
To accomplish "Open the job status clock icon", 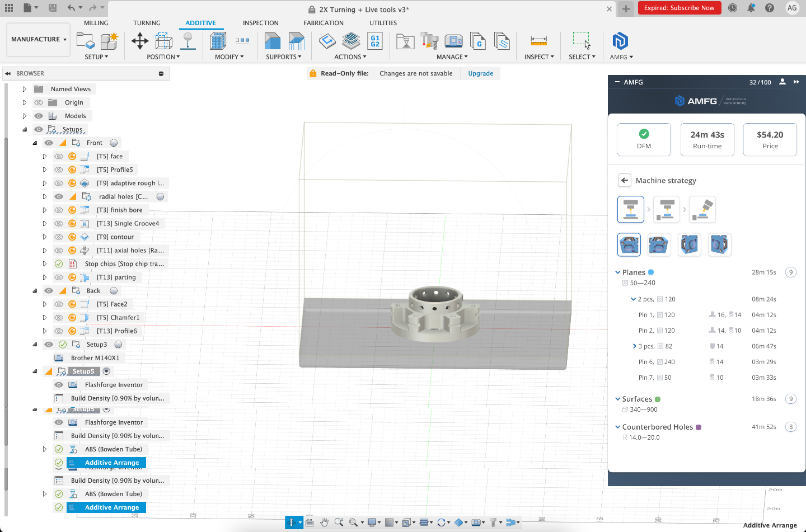I will coord(733,8).
